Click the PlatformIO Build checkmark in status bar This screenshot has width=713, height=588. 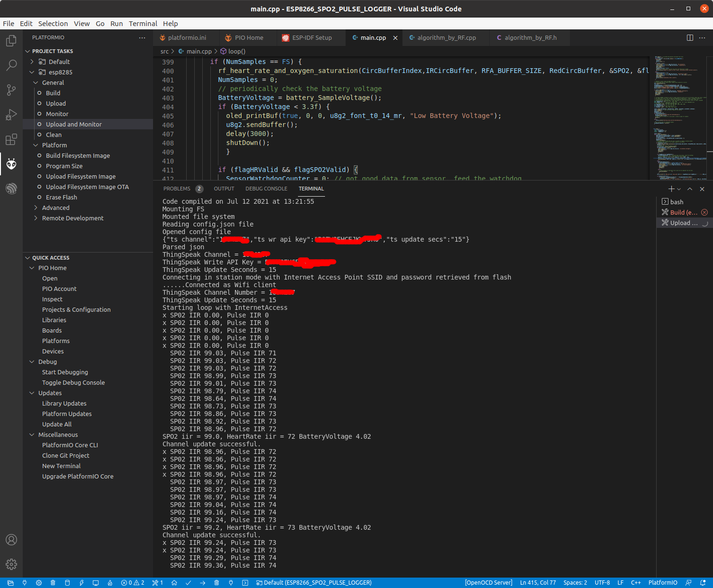pyautogui.click(x=189, y=583)
